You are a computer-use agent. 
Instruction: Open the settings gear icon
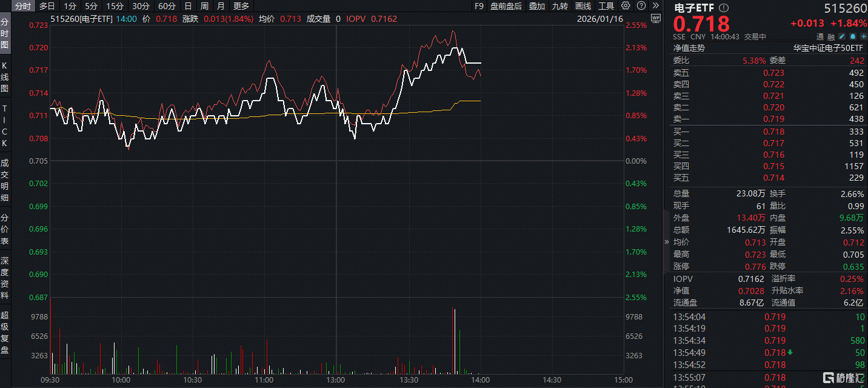coord(626,5)
